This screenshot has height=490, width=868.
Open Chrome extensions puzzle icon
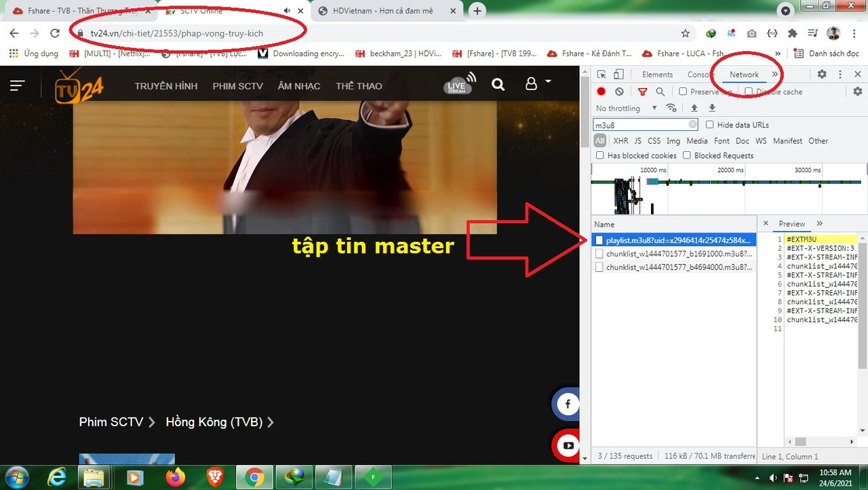[792, 33]
